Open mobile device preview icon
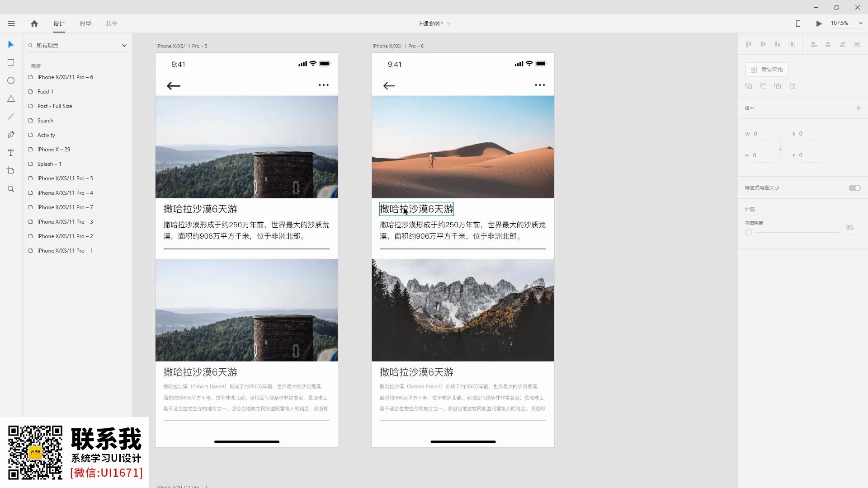The image size is (868, 488). coord(798,23)
